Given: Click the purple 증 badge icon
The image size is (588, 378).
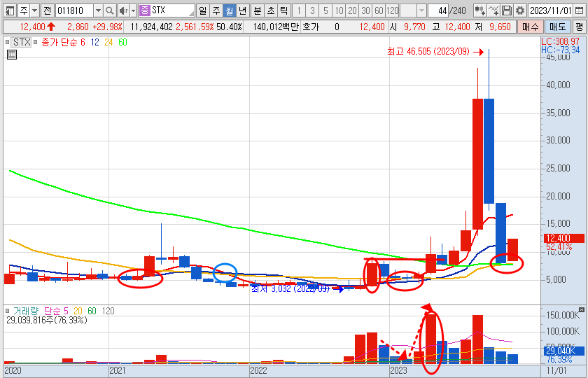Looking at the screenshot, I should coord(144,10).
